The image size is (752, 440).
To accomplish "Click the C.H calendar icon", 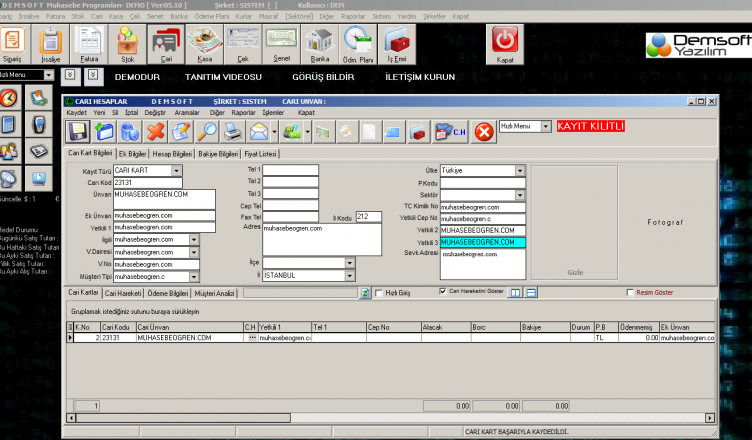I will click(x=451, y=131).
